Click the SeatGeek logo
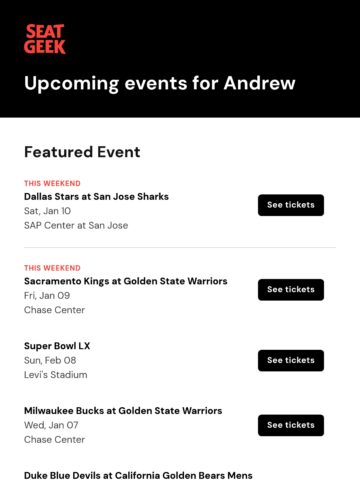This screenshot has height=480, width=360. (x=45, y=39)
